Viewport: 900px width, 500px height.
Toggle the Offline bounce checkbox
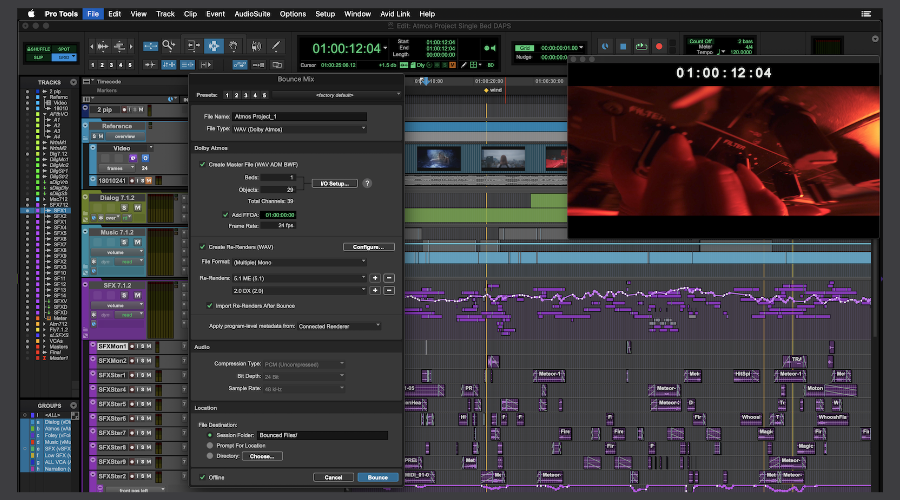click(x=203, y=478)
